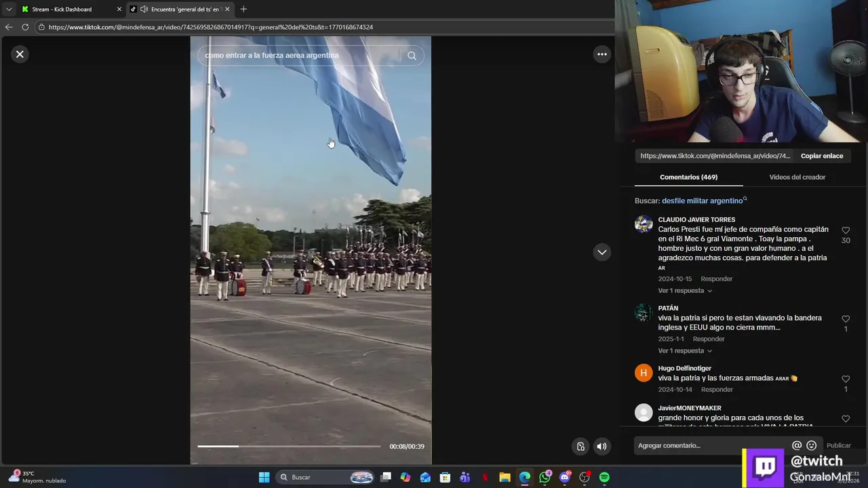Open Task View on the taskbar
The width and height of the screenshot is (868, 488).
pyautogui.click(x=386, y=477)
